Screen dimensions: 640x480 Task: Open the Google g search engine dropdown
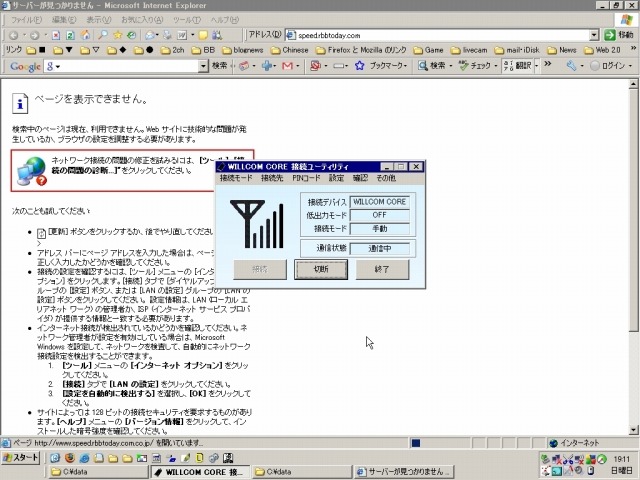pyautogui.click(x=53, y=66)
